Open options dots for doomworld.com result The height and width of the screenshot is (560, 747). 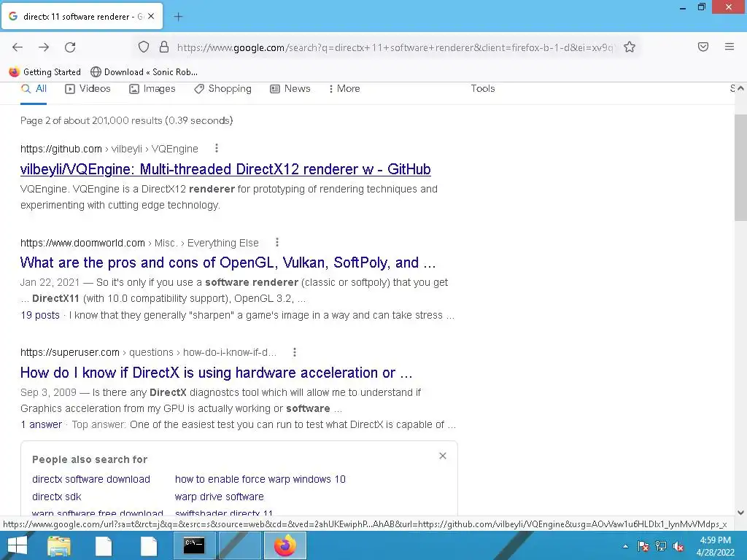(x=276, y=242)
